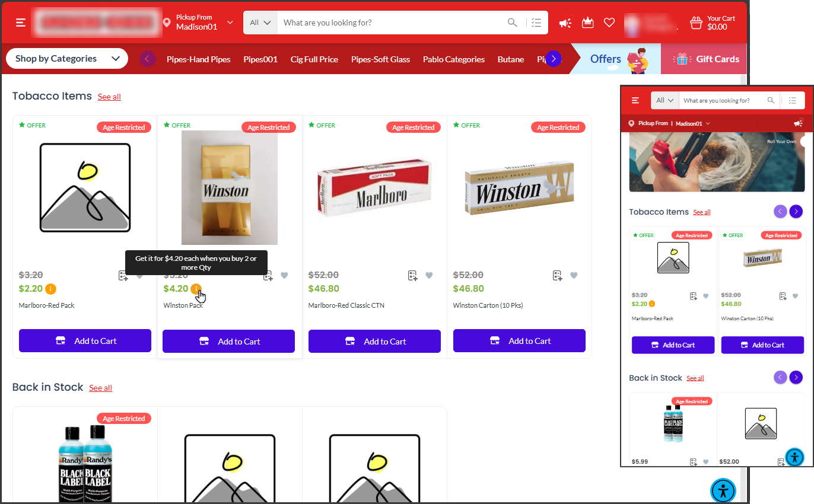Select Pipes001 category

point(260,59)
